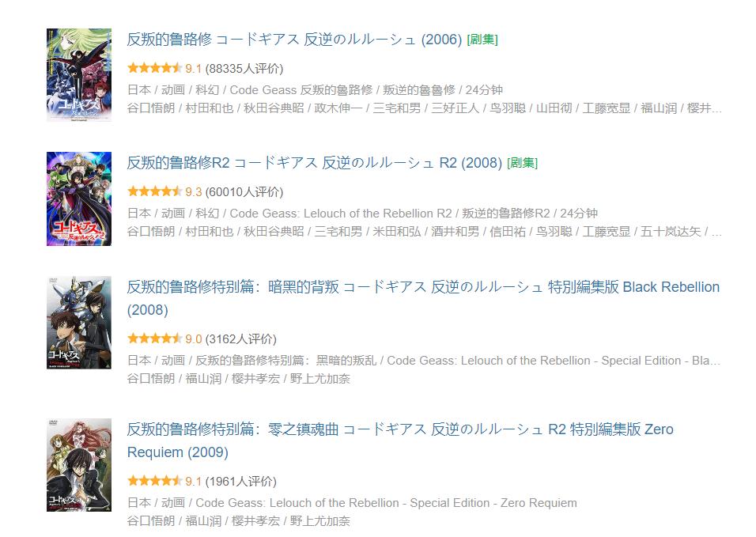The width and height of the screenshot is (756, 537).
Task: Click the [剧集] tag next to (2006) title
Action: pyautogui.click(x=482, y=40)
